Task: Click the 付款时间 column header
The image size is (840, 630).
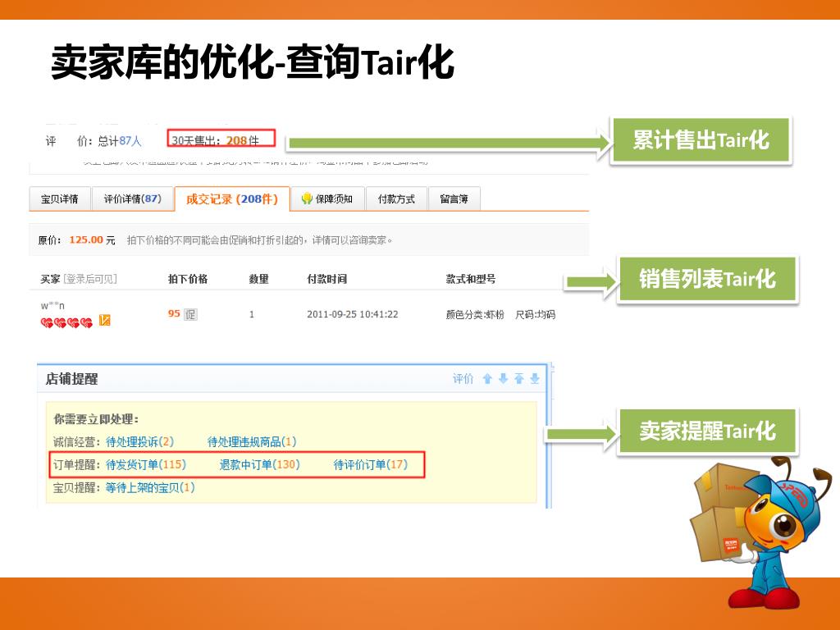Action: tap(326, 279)
